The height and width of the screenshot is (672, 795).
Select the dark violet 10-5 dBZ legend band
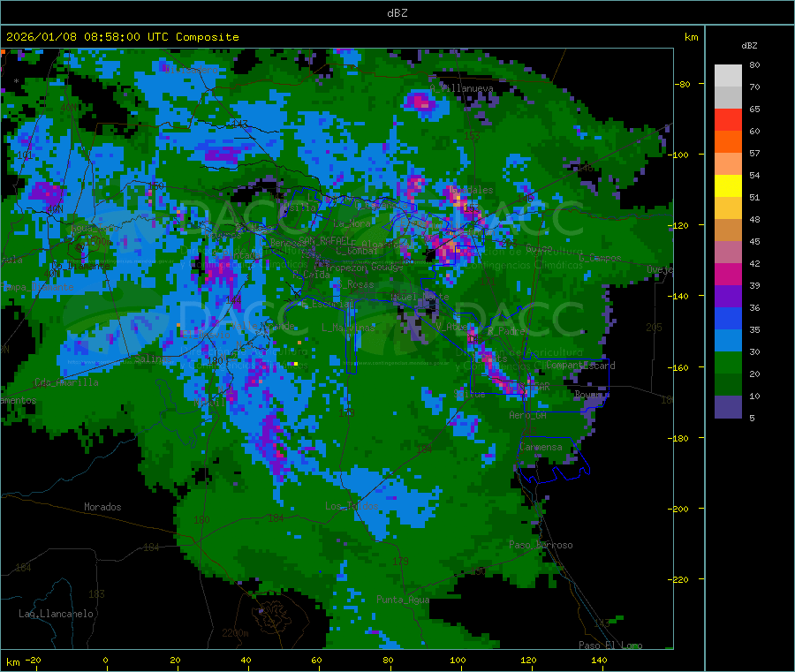(728, 407)
